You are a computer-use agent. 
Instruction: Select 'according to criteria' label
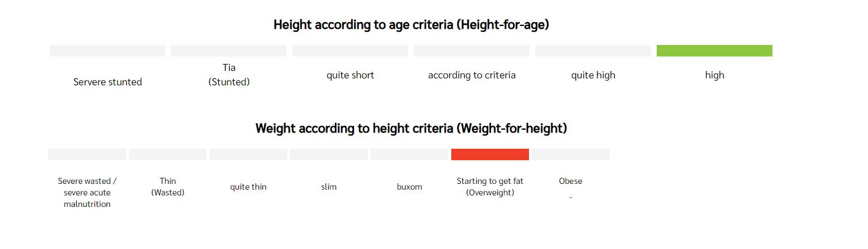472,75
